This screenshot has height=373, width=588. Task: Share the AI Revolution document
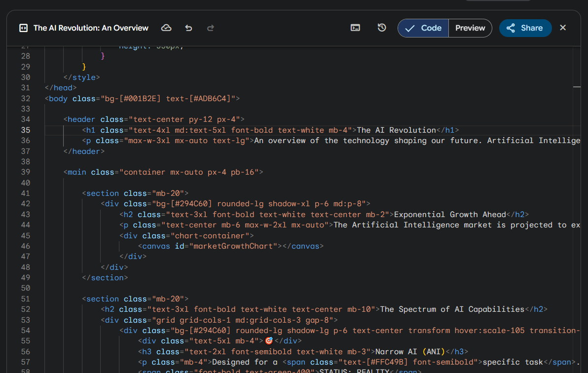[x=525, y=28]
